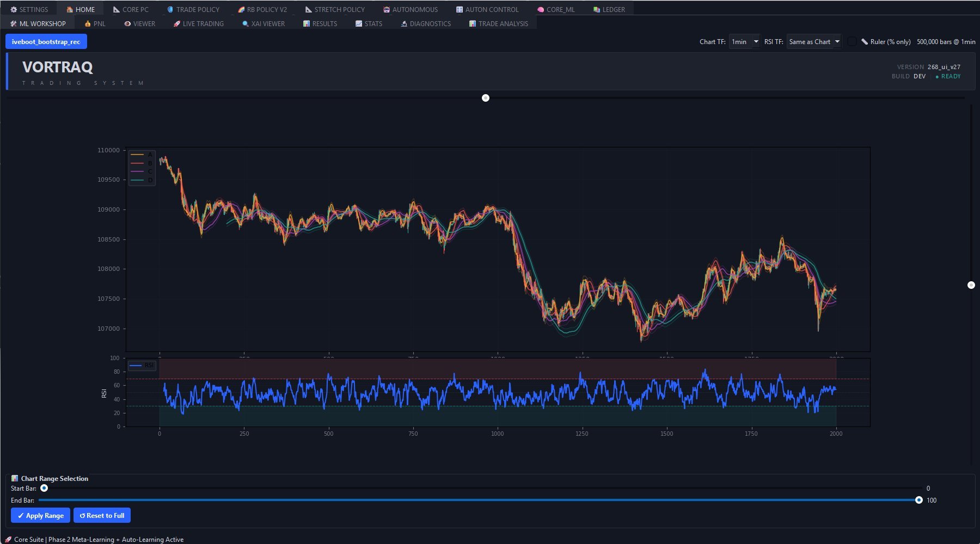The width and height of the screenshot is (980, 544).
Task: Click the Chart Range Selection heading
Action: 54,479
